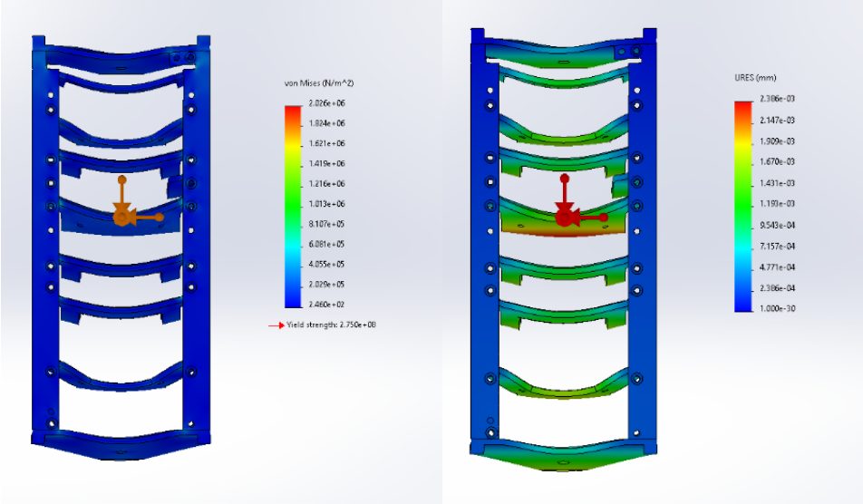
Task: Select legend value 1.431e-03
Action: click(x=777, y=183)
